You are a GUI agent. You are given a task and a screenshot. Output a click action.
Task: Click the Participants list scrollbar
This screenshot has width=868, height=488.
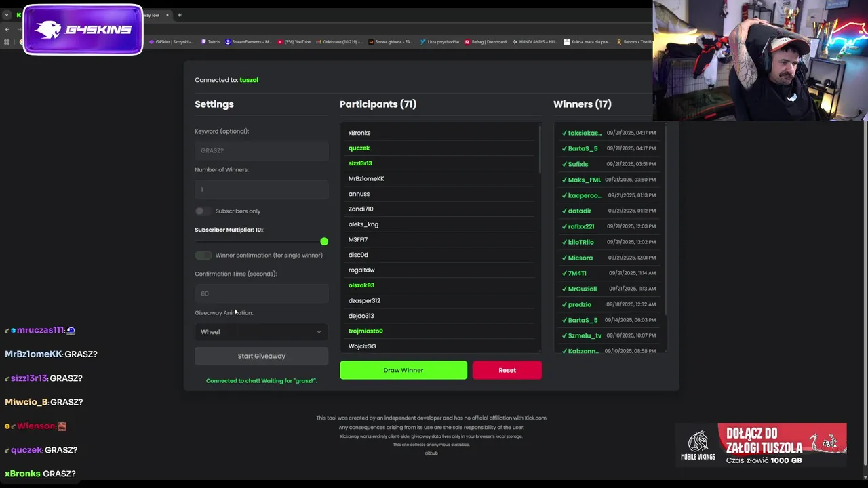540,148
